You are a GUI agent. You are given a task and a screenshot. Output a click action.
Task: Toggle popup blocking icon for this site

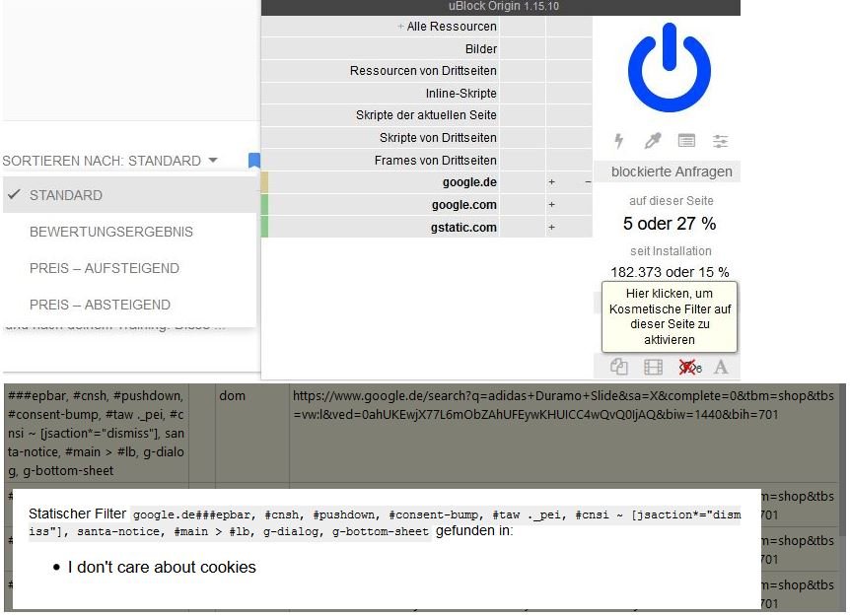[619, 367]
